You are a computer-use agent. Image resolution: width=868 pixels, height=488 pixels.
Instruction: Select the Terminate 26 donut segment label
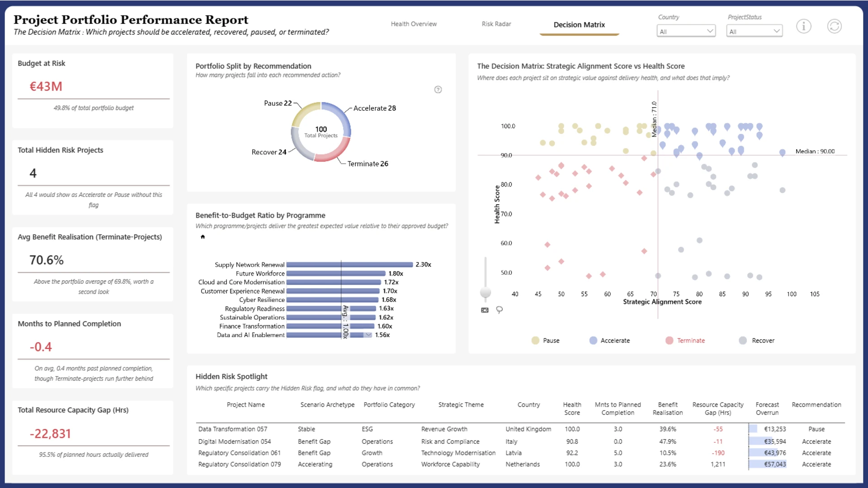(368, 164)
